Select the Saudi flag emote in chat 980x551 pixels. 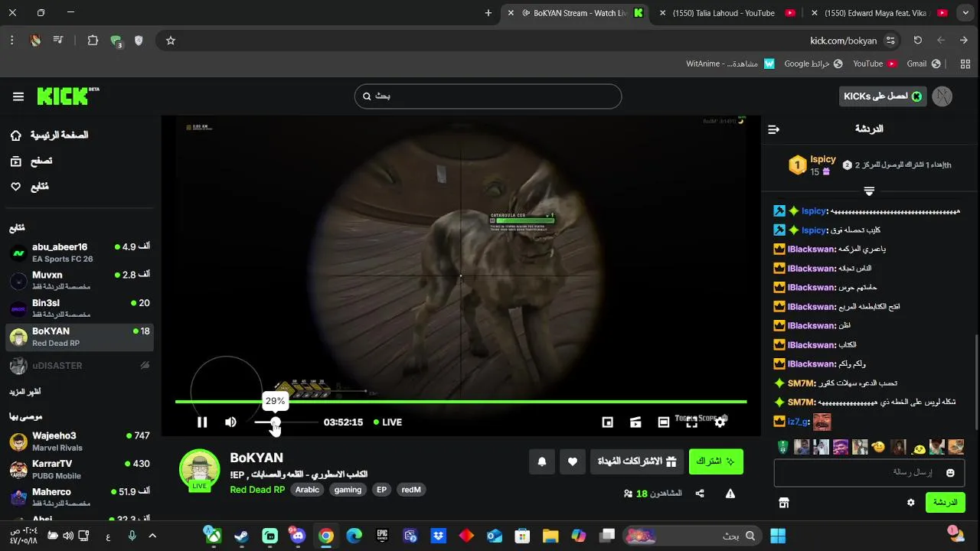[783, 447]
